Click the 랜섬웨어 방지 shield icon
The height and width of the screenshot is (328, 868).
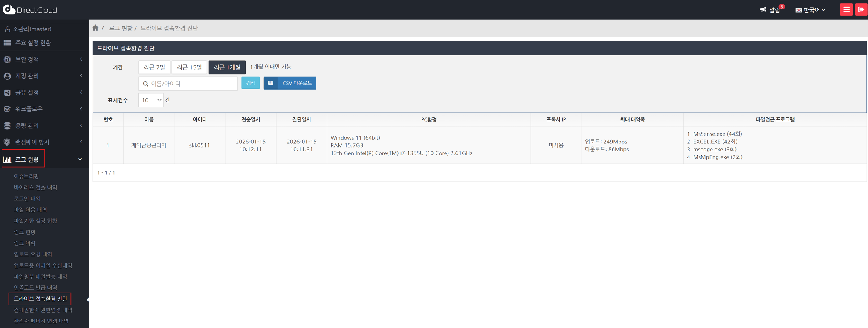[x=7, y=142]
